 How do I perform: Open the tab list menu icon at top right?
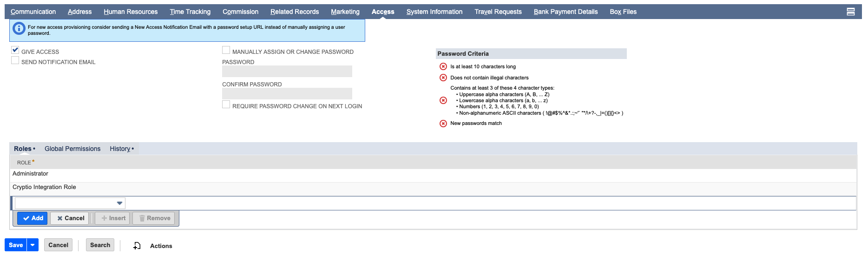[850, 12]
